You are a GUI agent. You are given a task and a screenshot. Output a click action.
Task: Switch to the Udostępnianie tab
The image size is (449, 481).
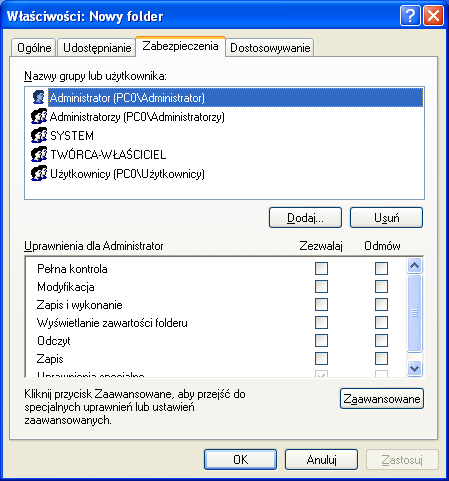[x=97, y=48]
